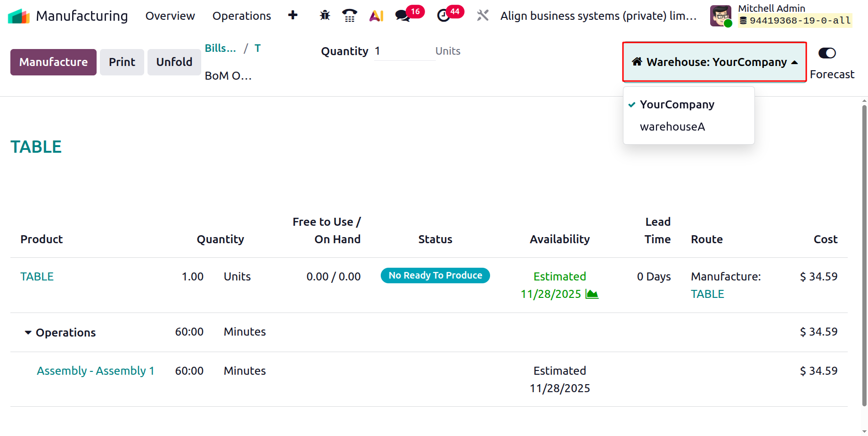
Task: Open the conversations chat icon
Action: click(402, 16)
